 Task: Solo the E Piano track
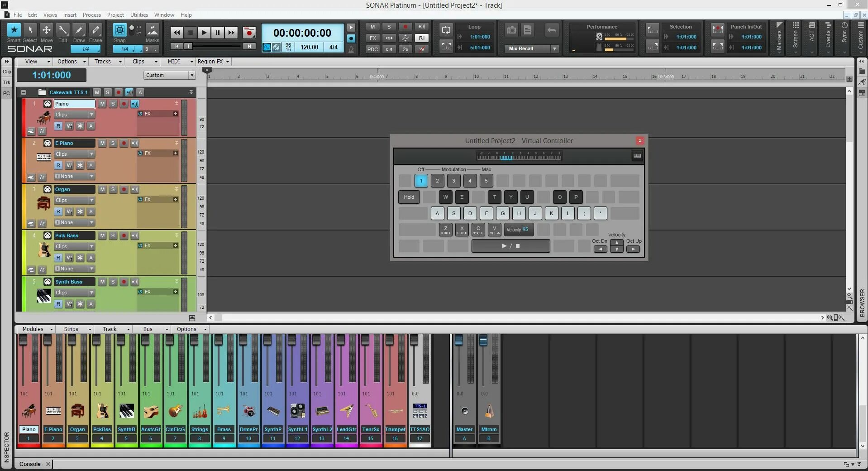point(113,143)
